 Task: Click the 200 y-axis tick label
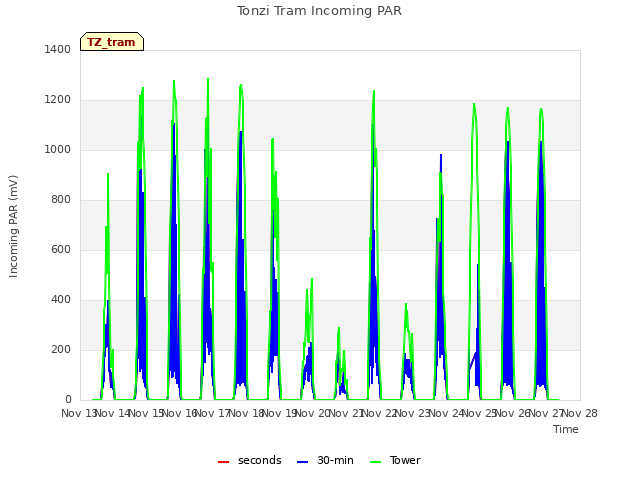[x=61, y=349]
